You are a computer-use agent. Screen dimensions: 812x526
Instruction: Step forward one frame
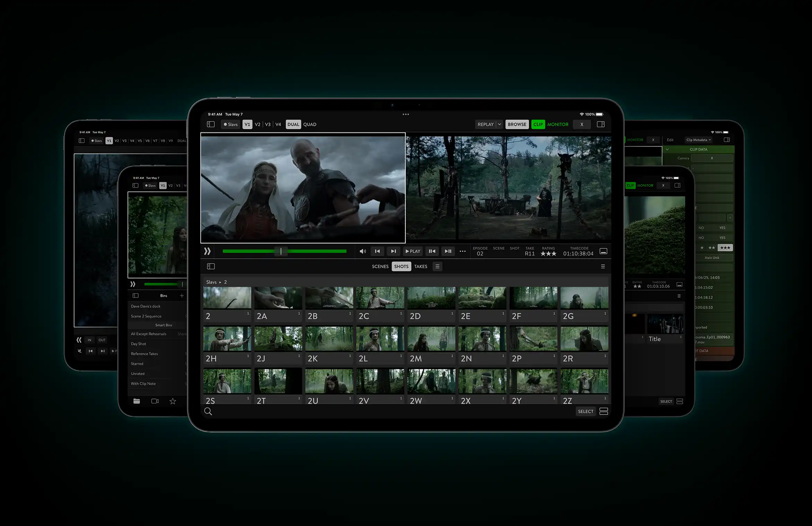point(448,251)
